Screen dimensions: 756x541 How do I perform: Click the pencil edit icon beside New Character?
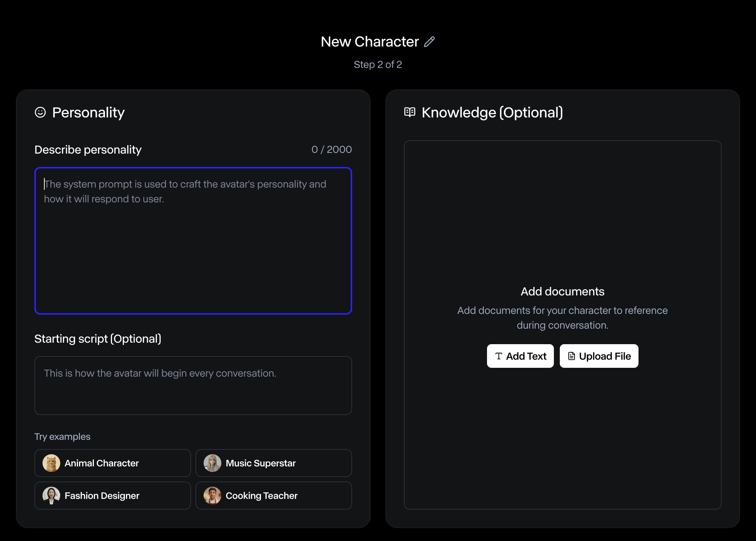point(429,42)
